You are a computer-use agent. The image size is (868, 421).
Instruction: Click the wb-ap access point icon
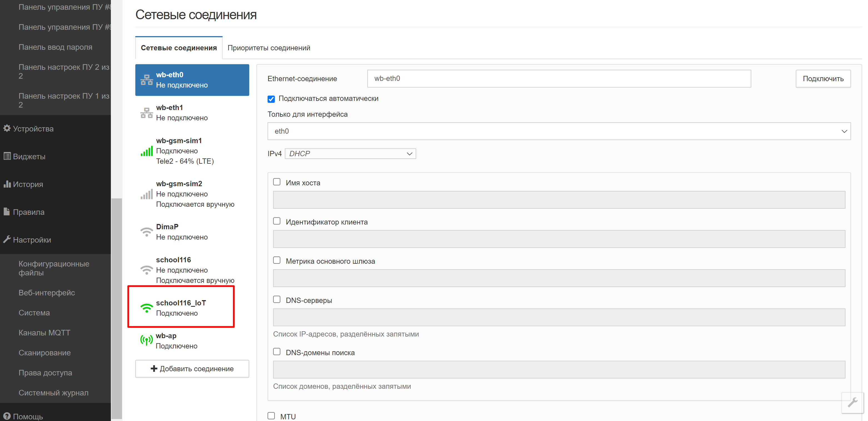point(147,340)
